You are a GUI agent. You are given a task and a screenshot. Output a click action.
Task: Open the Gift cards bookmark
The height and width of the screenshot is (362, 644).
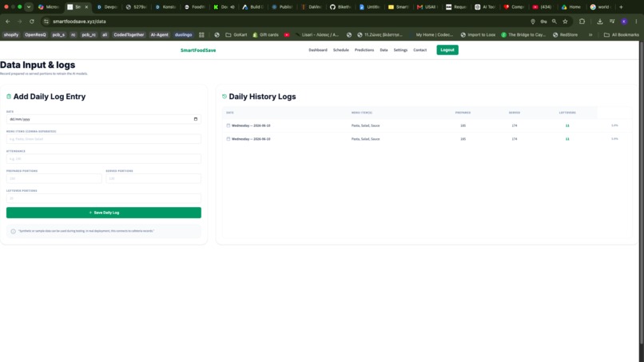pyautogui.click(x=265, y=35)
